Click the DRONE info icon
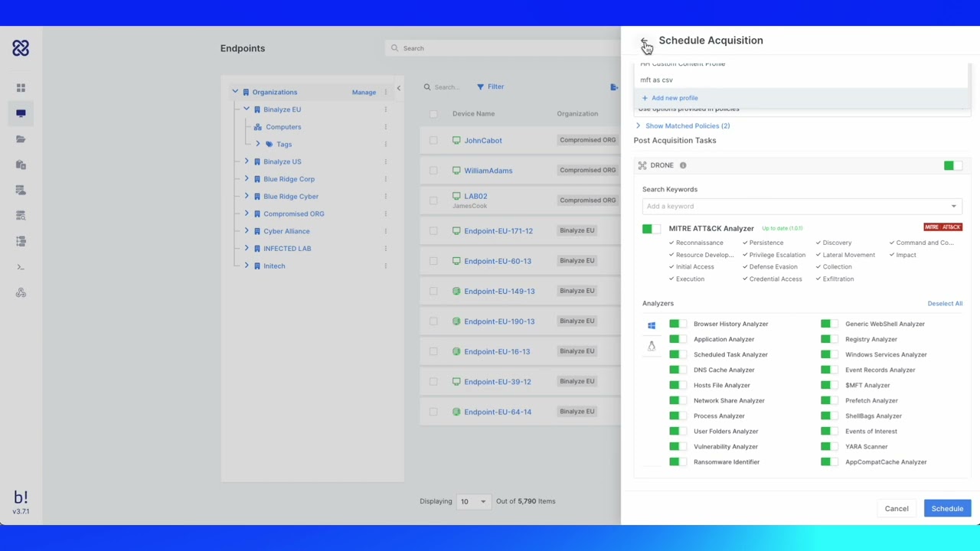 (683, 165)
